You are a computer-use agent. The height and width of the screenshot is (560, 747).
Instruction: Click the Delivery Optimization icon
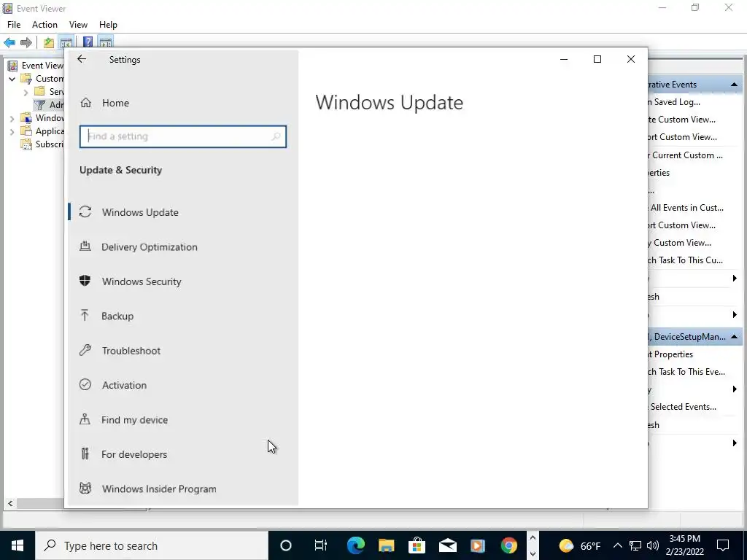[x=85, y=246]
